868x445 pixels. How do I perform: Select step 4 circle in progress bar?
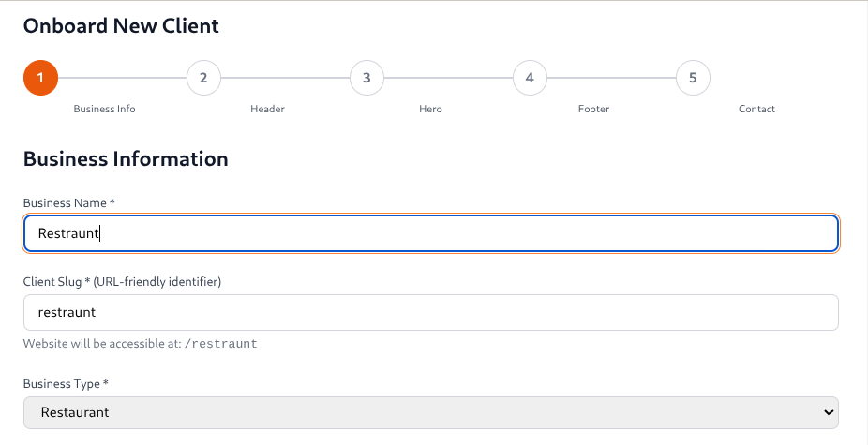(x=530, y=78)
